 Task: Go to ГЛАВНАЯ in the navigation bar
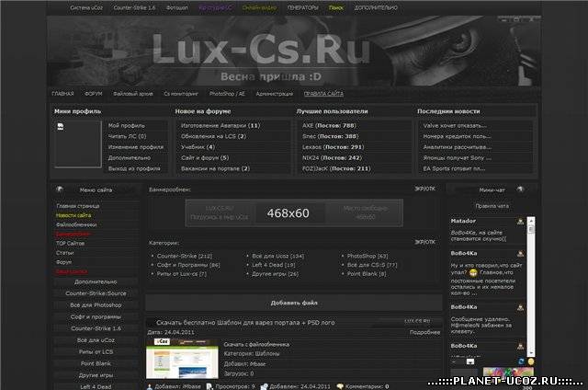[x=62, y=94]
